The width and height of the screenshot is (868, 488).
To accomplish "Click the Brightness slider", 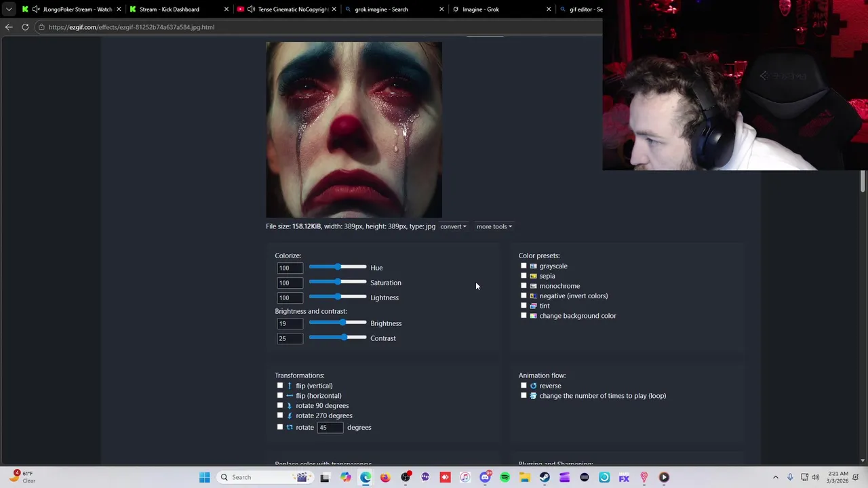I will [x=338, y=323].
